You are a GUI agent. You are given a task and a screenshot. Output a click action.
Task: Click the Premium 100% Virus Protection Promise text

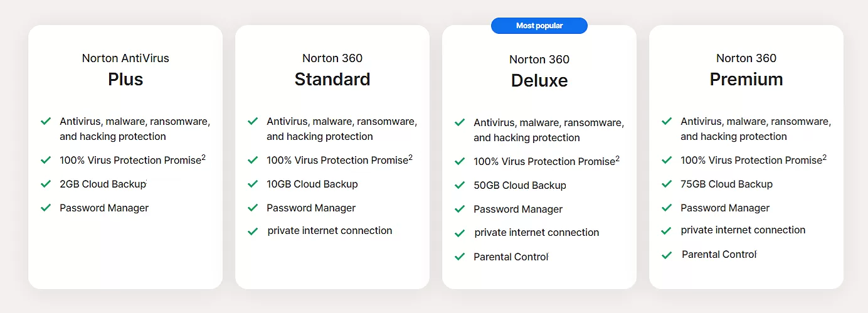point(751,161)
